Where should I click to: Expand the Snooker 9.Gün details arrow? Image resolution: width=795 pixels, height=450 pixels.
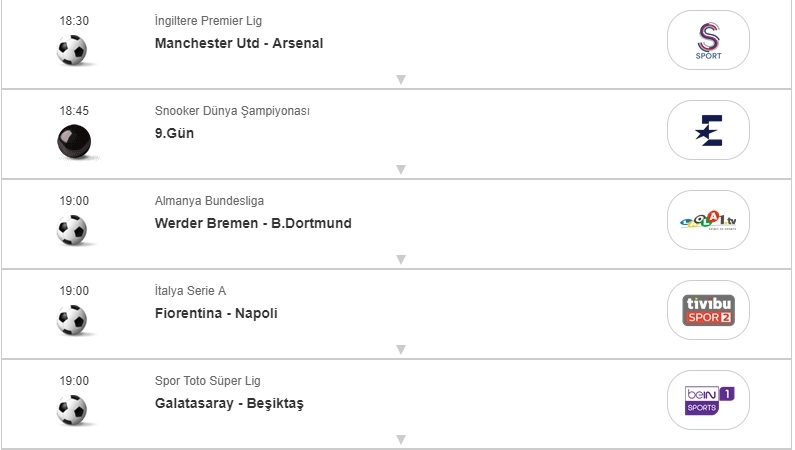400,169
